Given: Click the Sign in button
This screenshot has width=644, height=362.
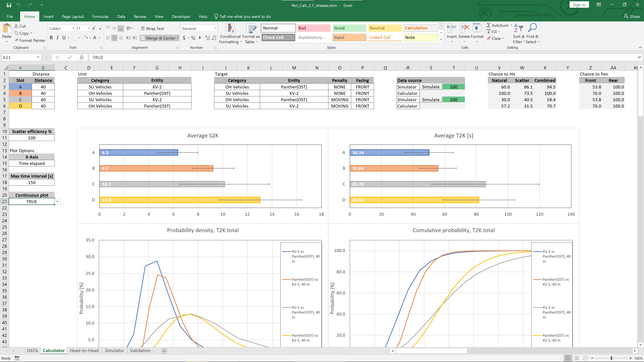Looking at the screenshot, I should tap(579, 5).
